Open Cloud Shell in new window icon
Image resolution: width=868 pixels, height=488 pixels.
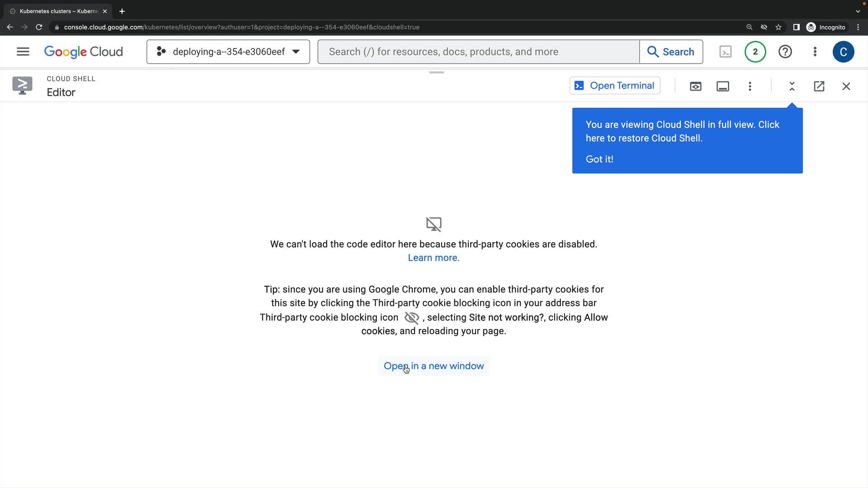[x=819, y=86]
